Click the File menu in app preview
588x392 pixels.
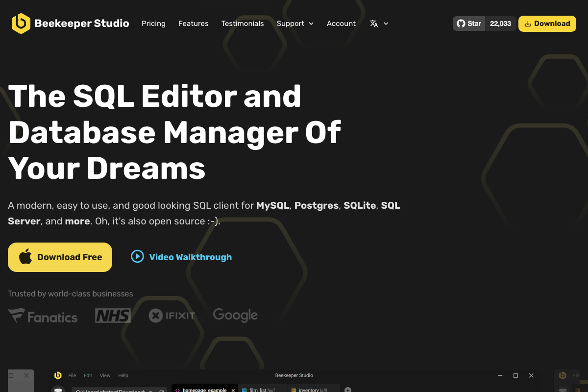point(72,375)
